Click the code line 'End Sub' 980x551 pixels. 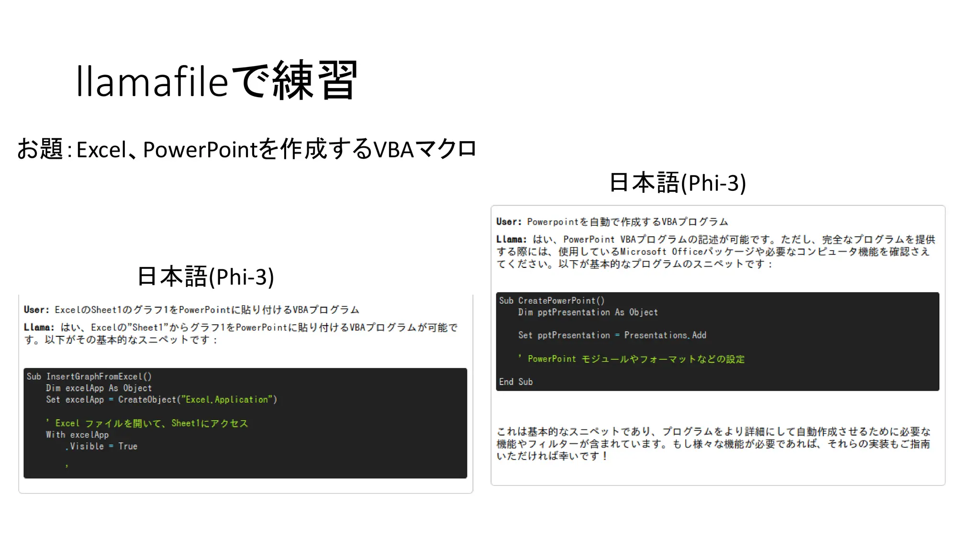point(515,382)
